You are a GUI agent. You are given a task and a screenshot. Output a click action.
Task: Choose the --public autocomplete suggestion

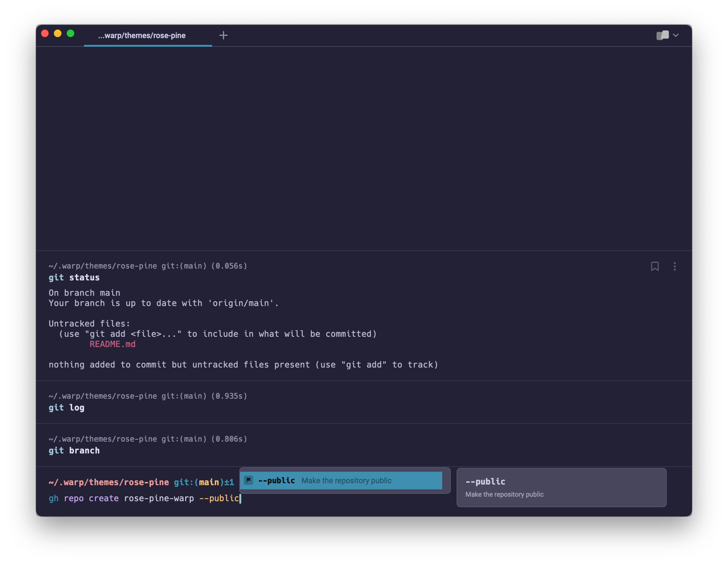pos(341,480)
